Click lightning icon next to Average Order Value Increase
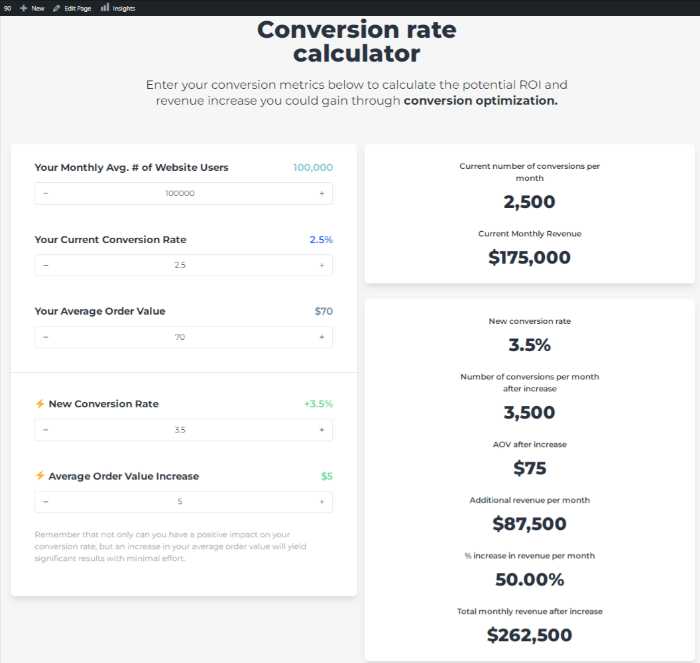Screen dimensions: 700x663 click(40, 475)
